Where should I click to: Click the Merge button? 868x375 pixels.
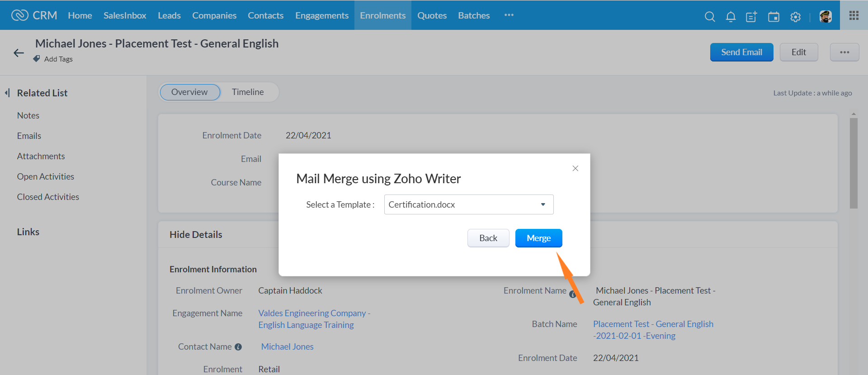tap(538, 238)
